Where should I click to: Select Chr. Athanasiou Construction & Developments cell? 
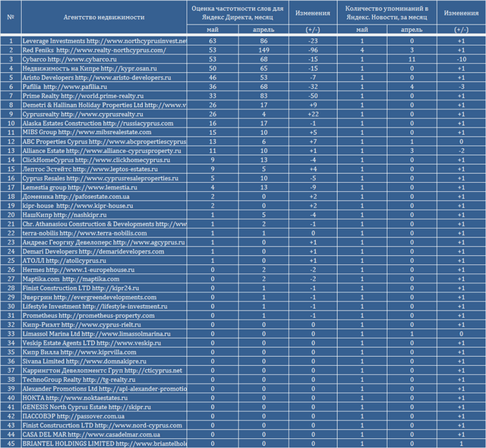104,224
